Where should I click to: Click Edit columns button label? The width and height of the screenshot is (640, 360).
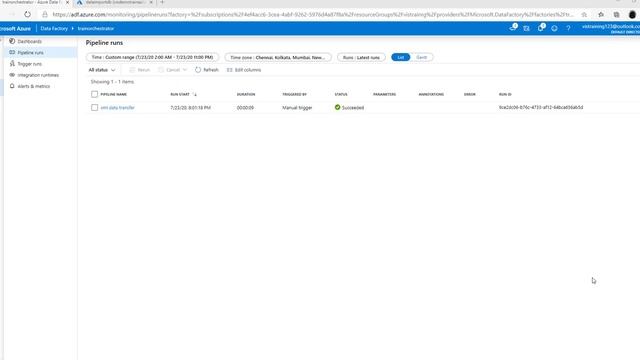pyautogui.click(x=248, y=70)
